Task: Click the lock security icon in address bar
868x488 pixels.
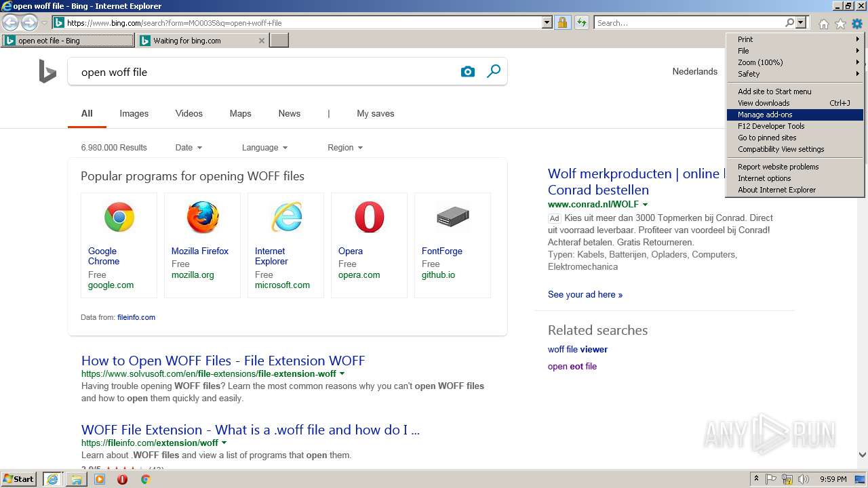Action: click(562, 22)
